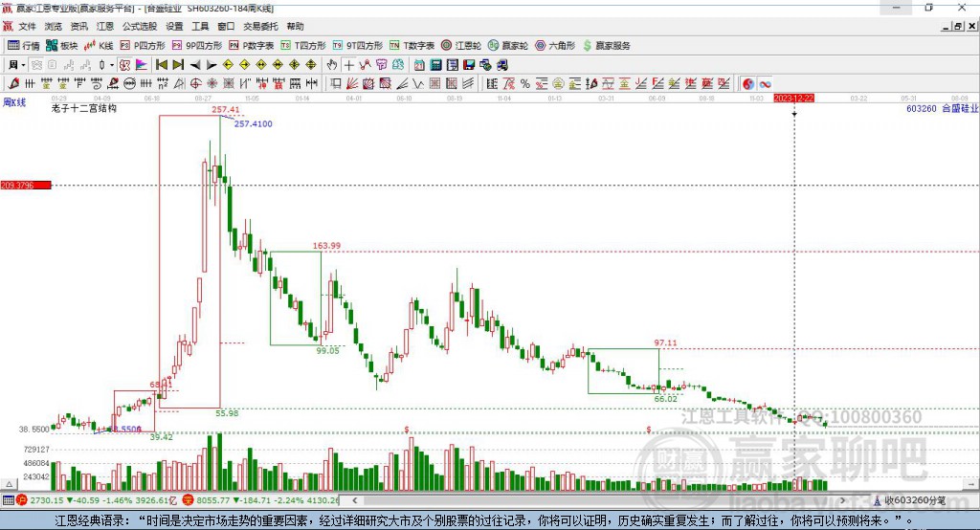The width and height of the screenshot is (980, 530).
Task: Click the 沪 index status indicator
Action: click(x=22, y=500)
